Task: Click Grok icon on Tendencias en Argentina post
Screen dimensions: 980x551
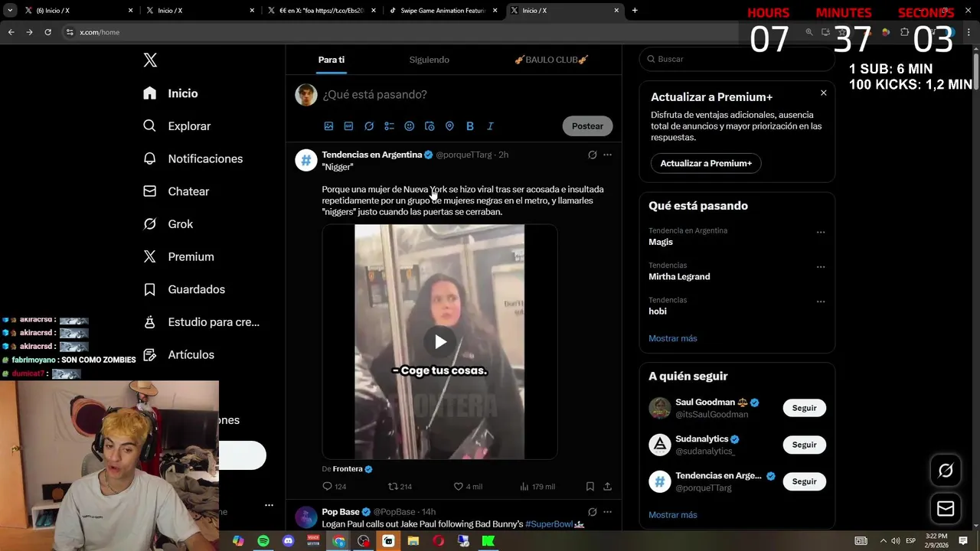Action: [592, 155]
